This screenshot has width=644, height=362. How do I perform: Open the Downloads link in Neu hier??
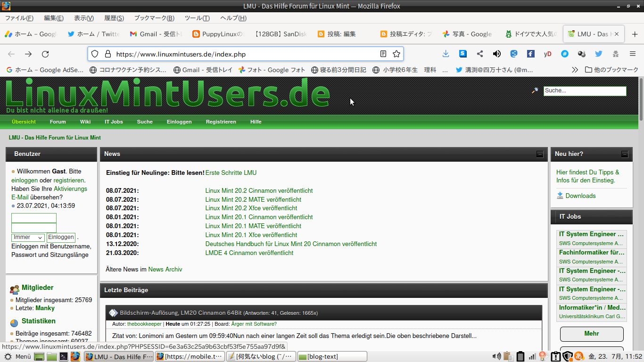tap(580, 196)
